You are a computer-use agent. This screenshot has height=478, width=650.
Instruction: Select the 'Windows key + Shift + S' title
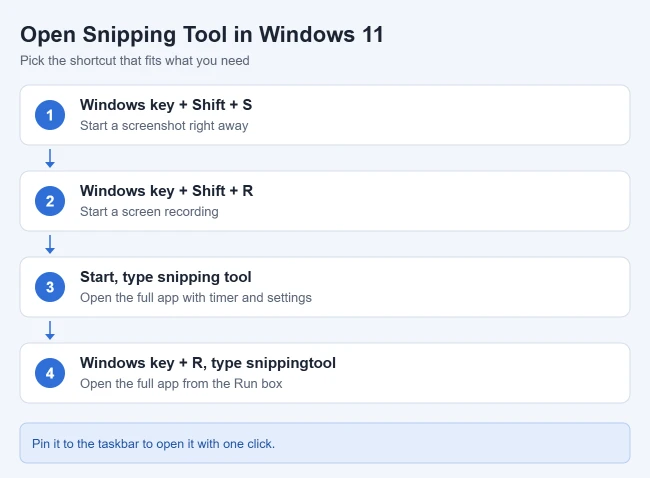(x=166, y=105)
